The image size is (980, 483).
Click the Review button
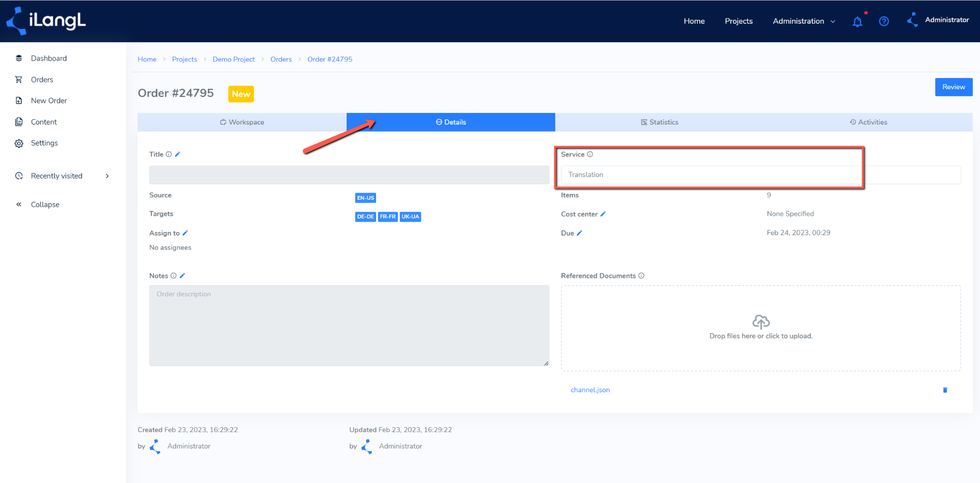pos(954,87)
